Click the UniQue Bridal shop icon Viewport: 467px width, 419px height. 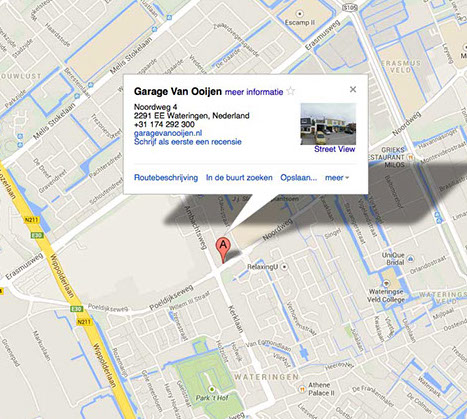pos(411,259)
